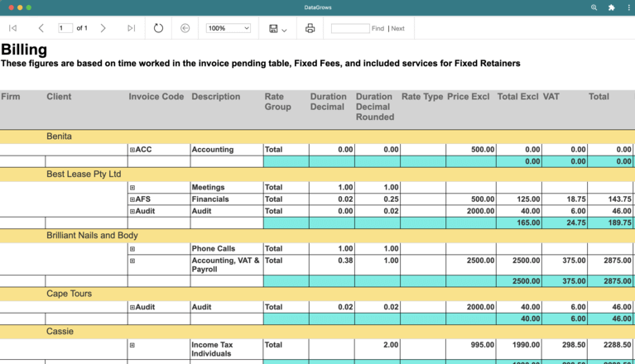Expand Cape Tours Audit row
The height and width of the screenshot is (364, 635).
pyautogui.click(x=132, y=308)
